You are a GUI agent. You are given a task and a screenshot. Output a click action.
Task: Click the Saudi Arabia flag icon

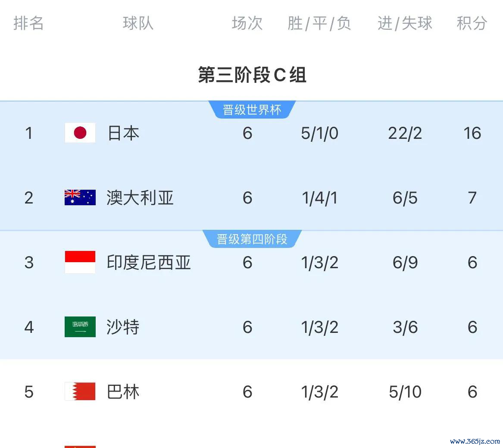(80, 327)
